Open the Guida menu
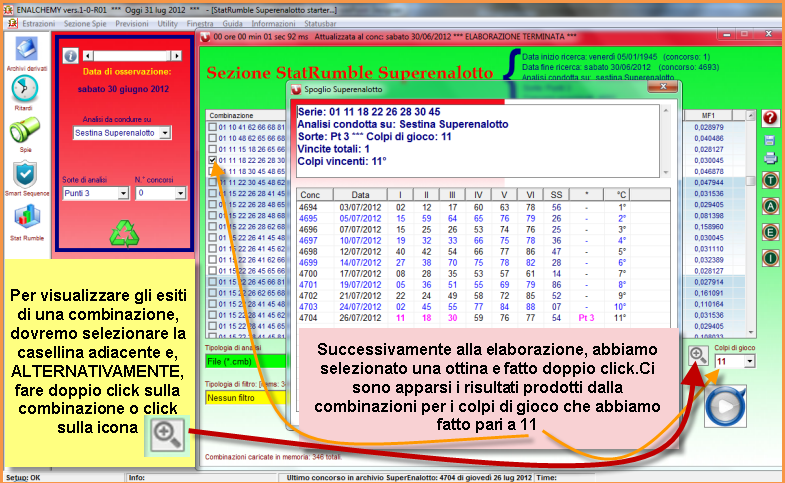 click(232, 24)
